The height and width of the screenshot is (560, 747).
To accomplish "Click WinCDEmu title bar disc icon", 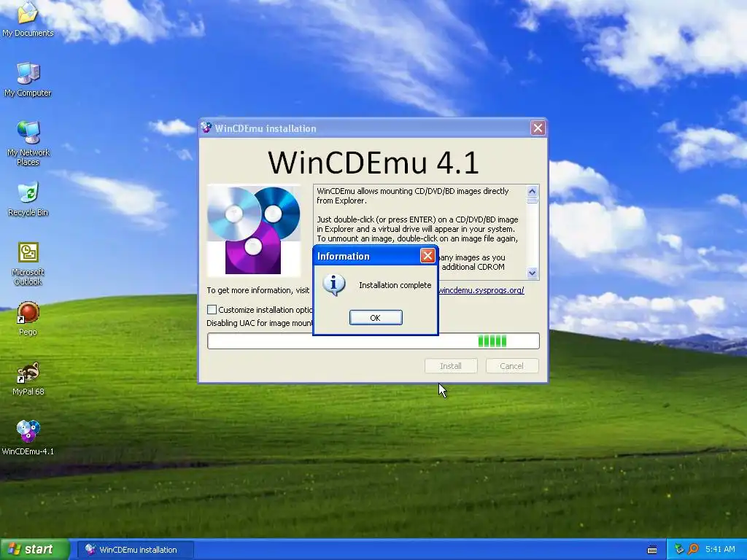I will pyautogui.click(x=206, y=128).
